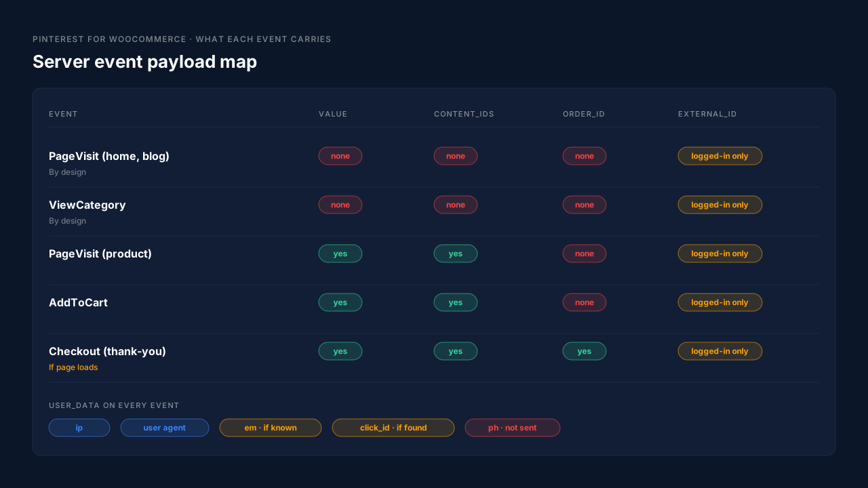Click 'logged-in only' badge in PageVisit (product) row
868x488 pixels.
tap(720, 253)
